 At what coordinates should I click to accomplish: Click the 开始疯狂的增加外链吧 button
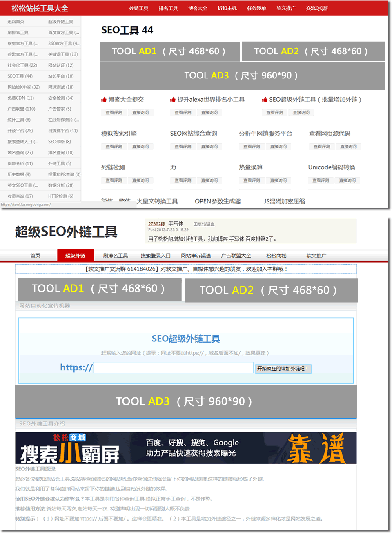[284, 369]
